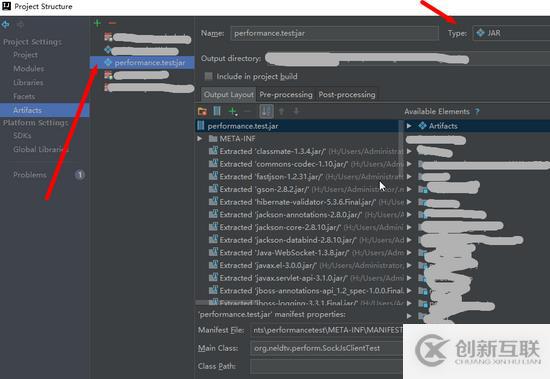Click the performance.test.jar archive icon in layout tree
The height and width of the screenshot is (379, 550).
(201, 126)
